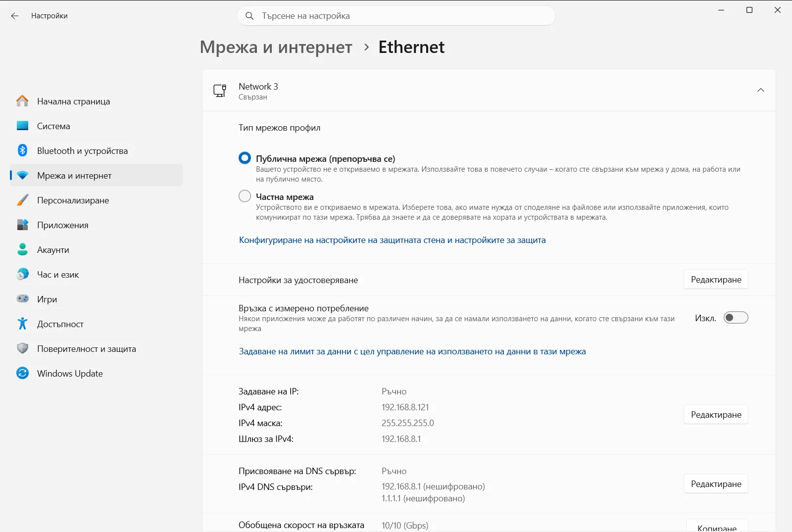This screenshot has height=532, width=792.
Task: Open Персонализиране in sidebar
Action: coord(97,200)
